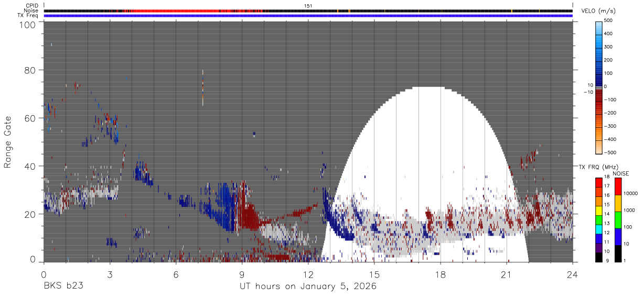Click the hour 24 tick label
The width and height of the screenshot is (644, 297).
(x=573, y=274)
